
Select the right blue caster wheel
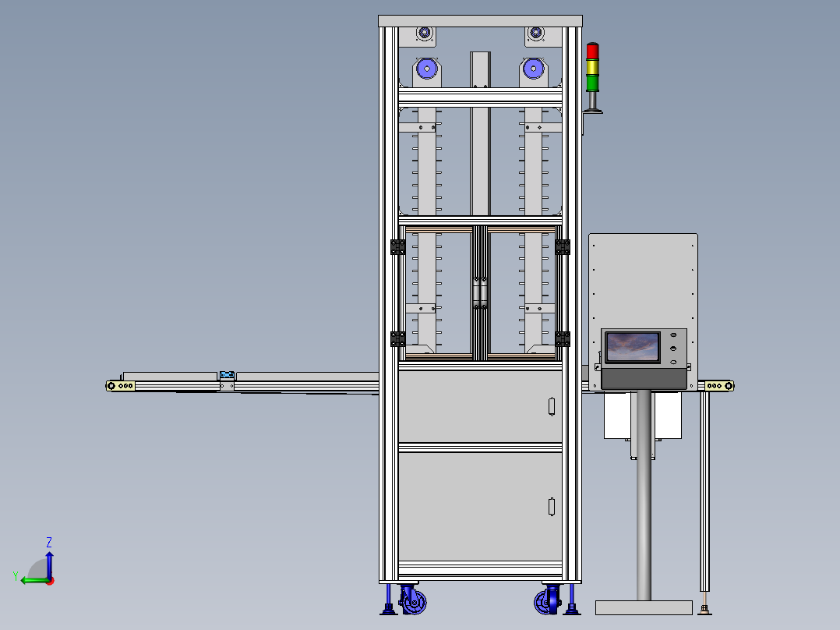click(546, 602)
